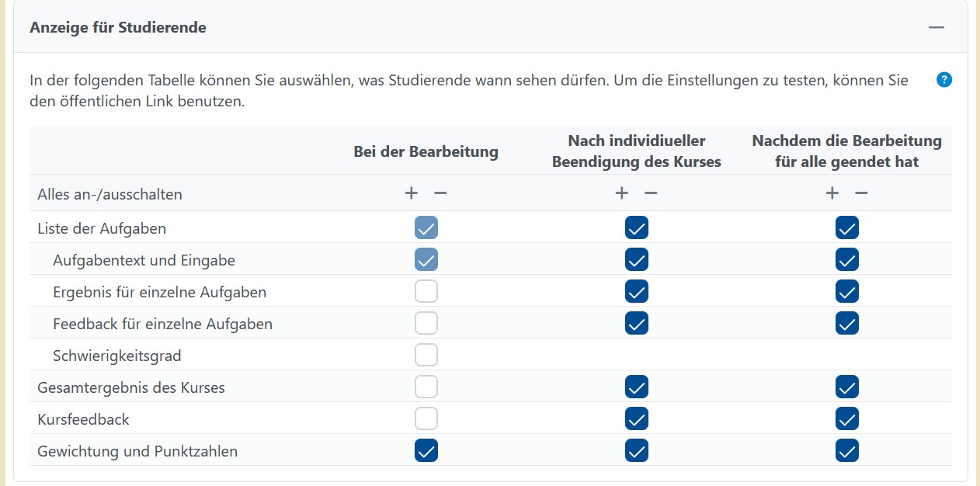980x486 pixels.
Task: Enable all under Nach individueller Beendigung
Action: pyautogui.click(x=621, y=193)
